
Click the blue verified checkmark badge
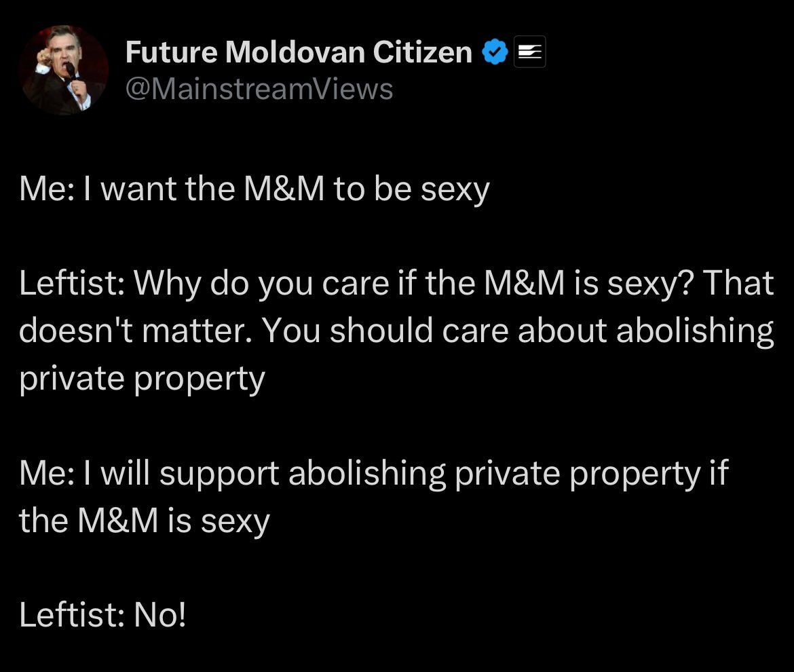[495, 52]
